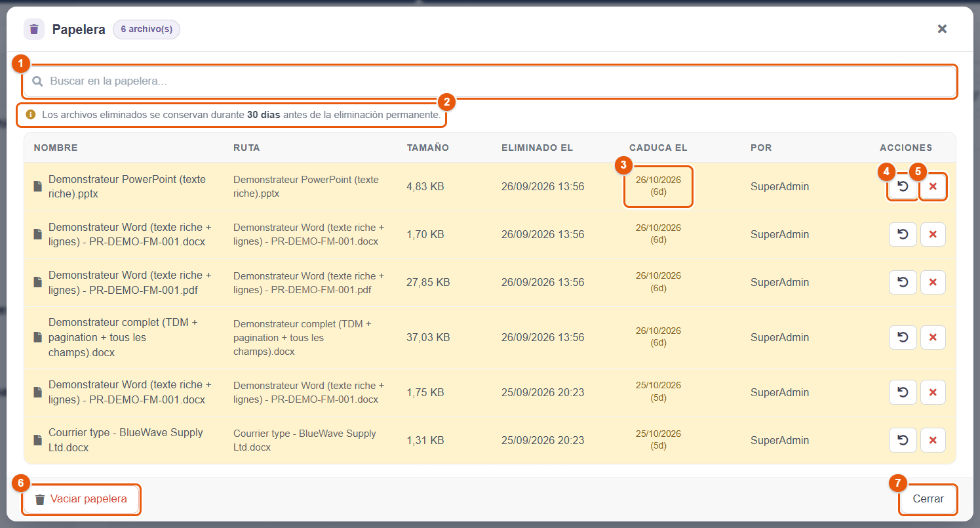Click the '6 archivo(s)' count badge
The height and width of the screenshot is (528, 980).
(146, 30)
